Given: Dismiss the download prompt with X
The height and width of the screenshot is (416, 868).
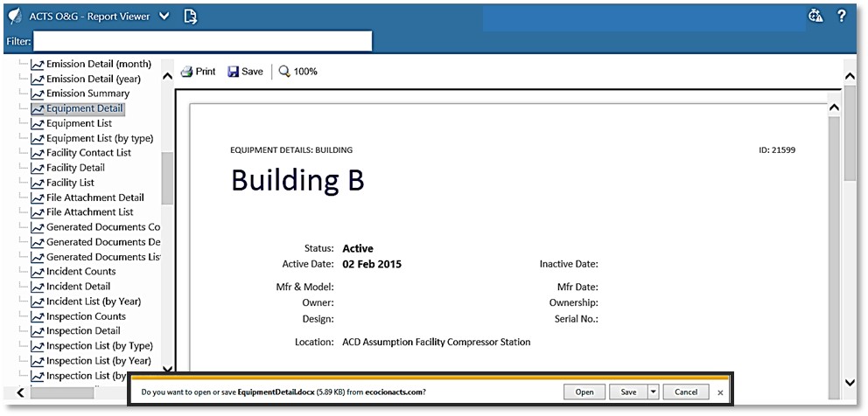Looking at the screenshot, I should 720,392.
